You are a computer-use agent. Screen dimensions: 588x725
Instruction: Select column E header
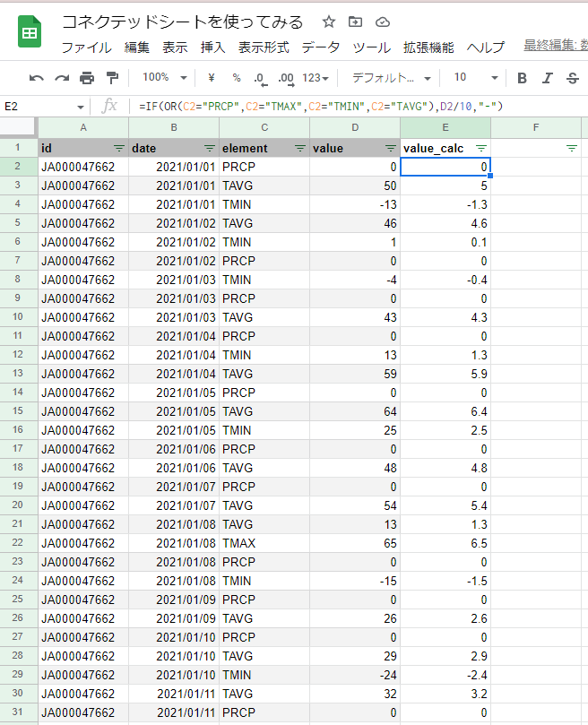(445, 127)
